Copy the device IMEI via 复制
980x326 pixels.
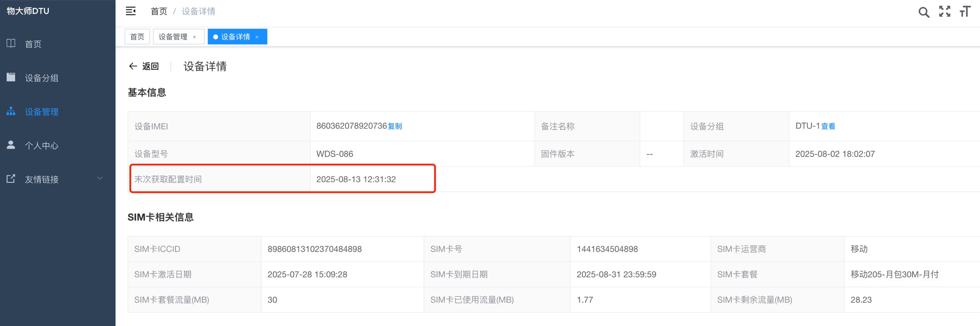click(395, 126)
